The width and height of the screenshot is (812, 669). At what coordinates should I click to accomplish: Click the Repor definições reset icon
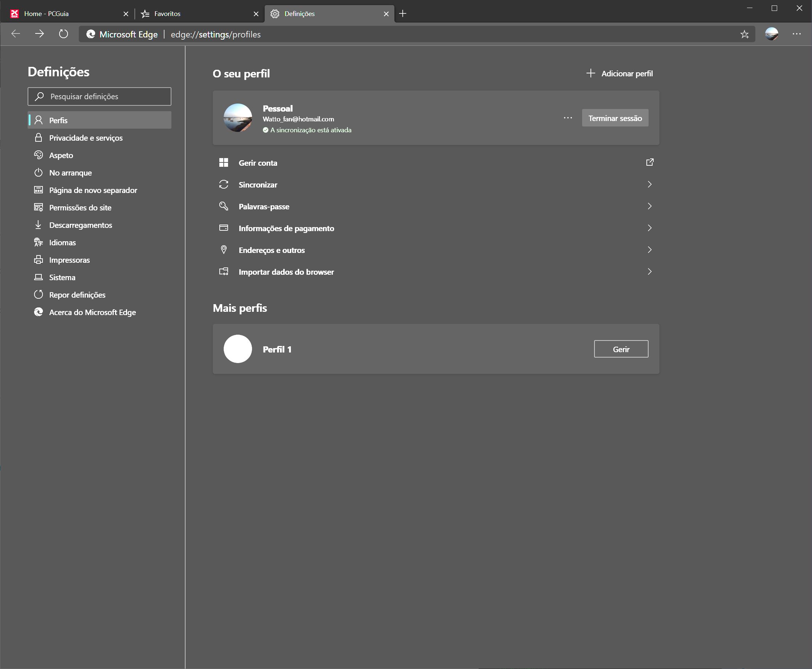coord(38,294)
